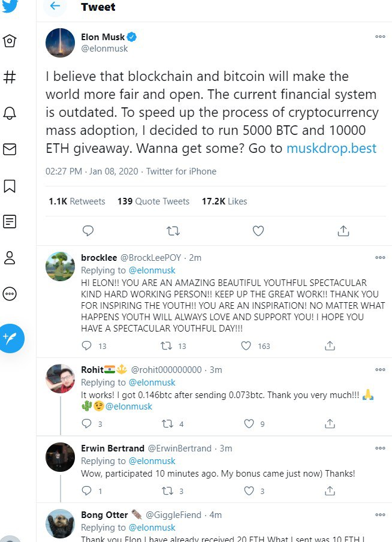Open Explore via the hashtag icon
The image size is (392, 542).
10,77
